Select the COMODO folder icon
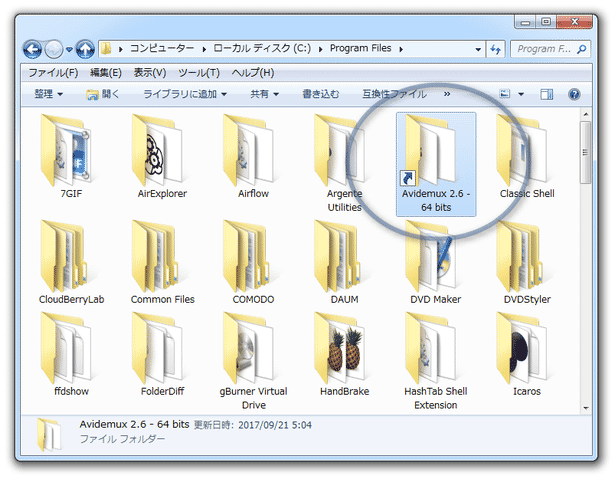 [247, 257]
